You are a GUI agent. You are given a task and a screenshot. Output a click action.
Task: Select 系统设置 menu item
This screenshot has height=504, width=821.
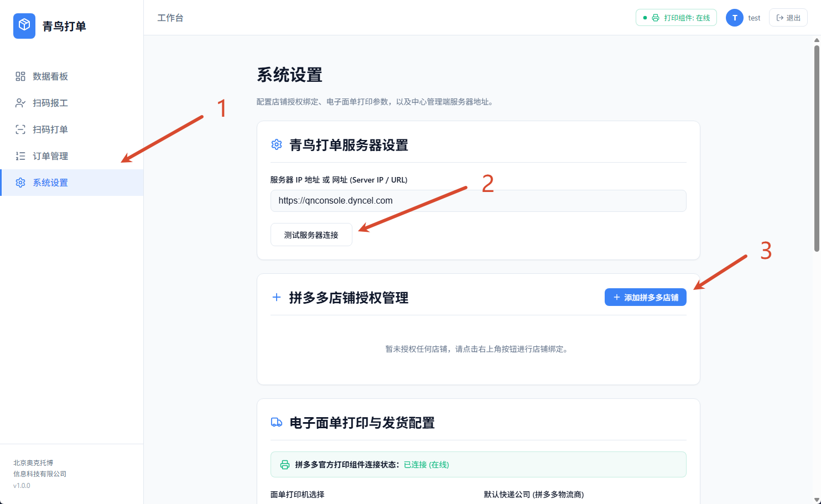pos(72,183)
